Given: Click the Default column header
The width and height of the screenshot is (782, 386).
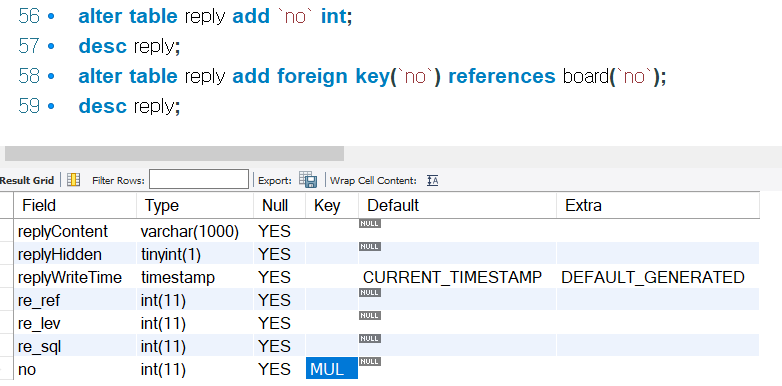Looking at the screenshot, I should coord(457,205).
